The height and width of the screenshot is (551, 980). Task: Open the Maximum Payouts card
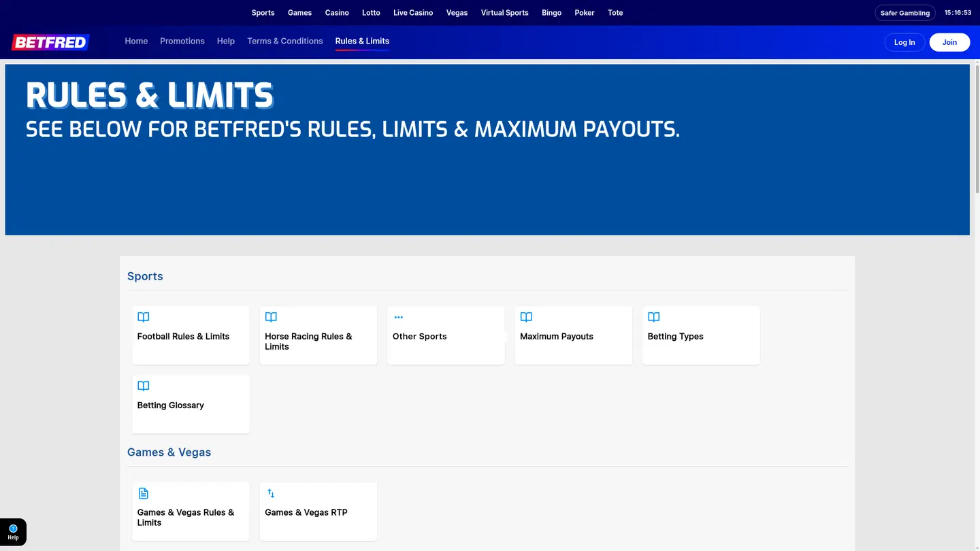(x=574, y=335)
